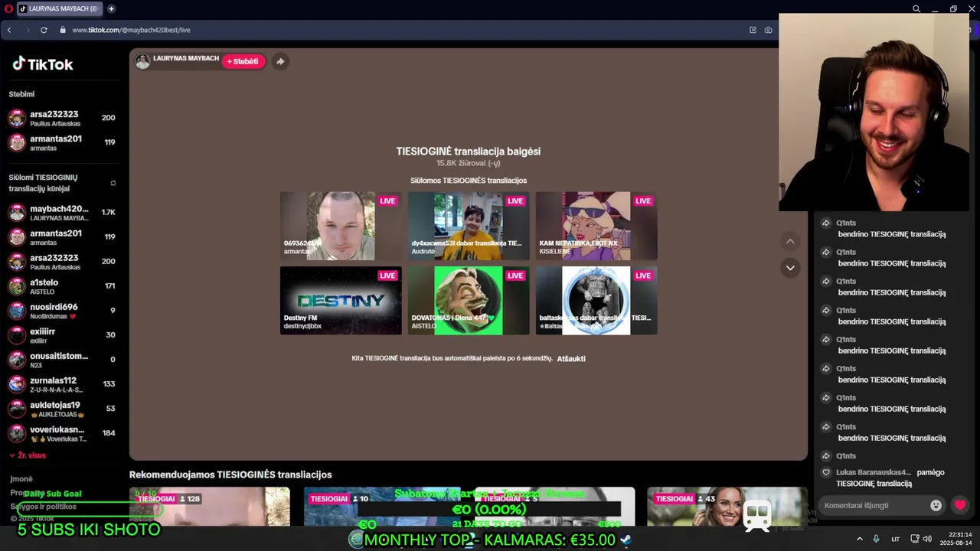
Task: Open maybach420 suggested live creator
Action: [x=61, y=213]
